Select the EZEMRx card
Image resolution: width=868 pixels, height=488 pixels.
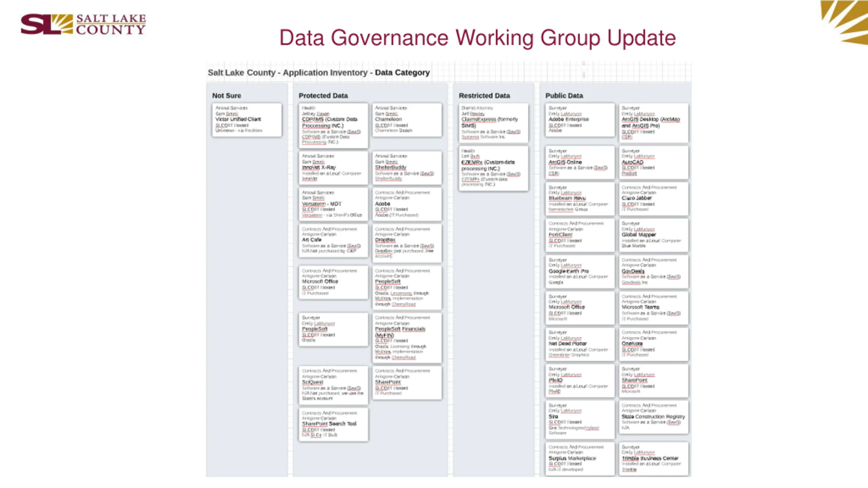click(493, 168)
